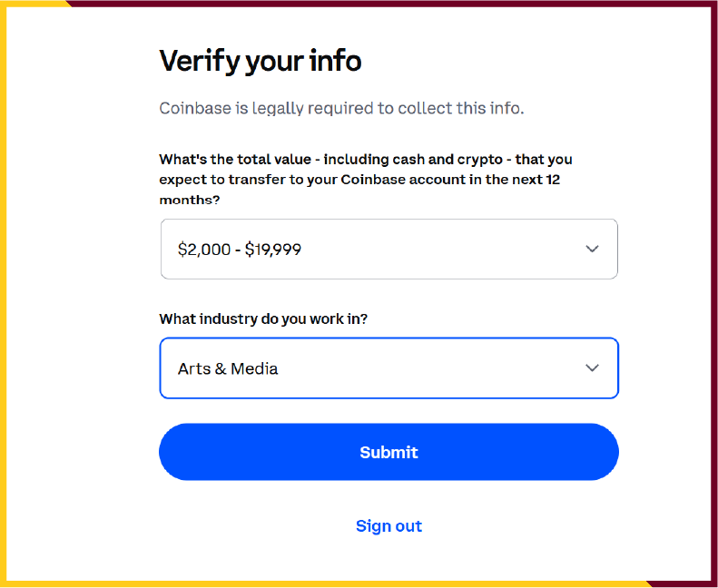The height and width of the screenshot is (588, 718).
Task: Click the chevron arrow on the industry dropdown
Action: [592, 368]
